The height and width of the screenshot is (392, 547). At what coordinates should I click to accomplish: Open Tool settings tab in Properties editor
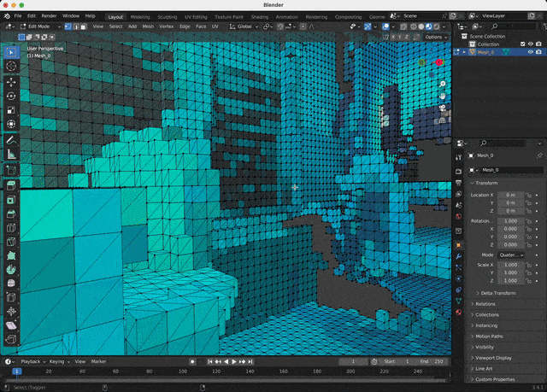coord(458,157)
